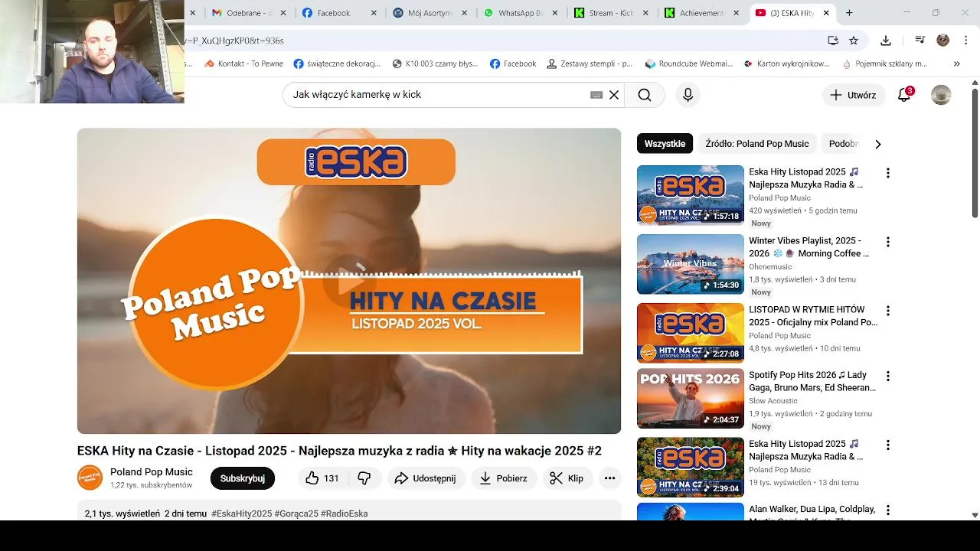Open the on-screen keyboard icon in search
Screen dimensions: 980x551
pyautogui.click(x=596, y=95)
